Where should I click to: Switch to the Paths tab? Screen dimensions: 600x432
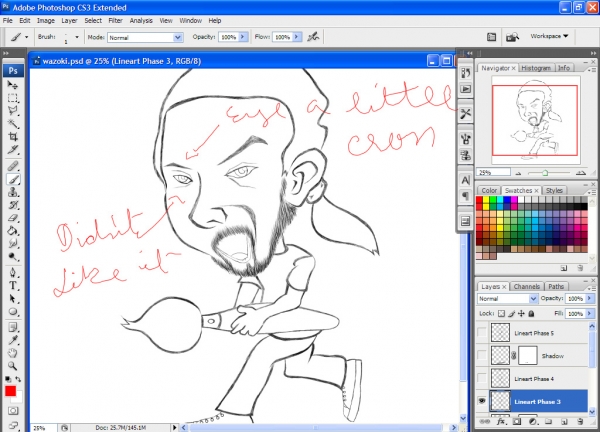(556, 287)
